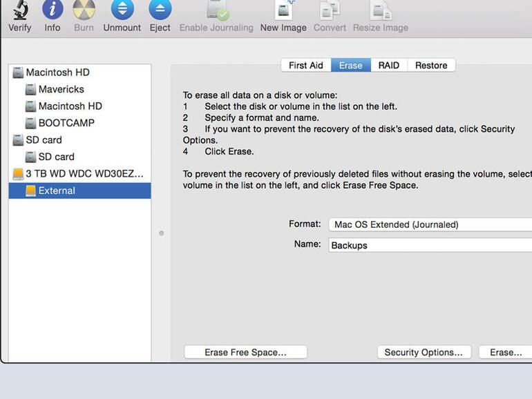Select the top-level Macintosh HD disk

[x=79, y=72]
